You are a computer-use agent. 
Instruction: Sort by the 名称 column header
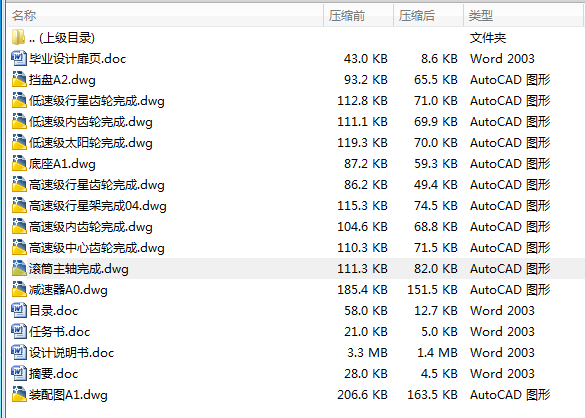165,15
